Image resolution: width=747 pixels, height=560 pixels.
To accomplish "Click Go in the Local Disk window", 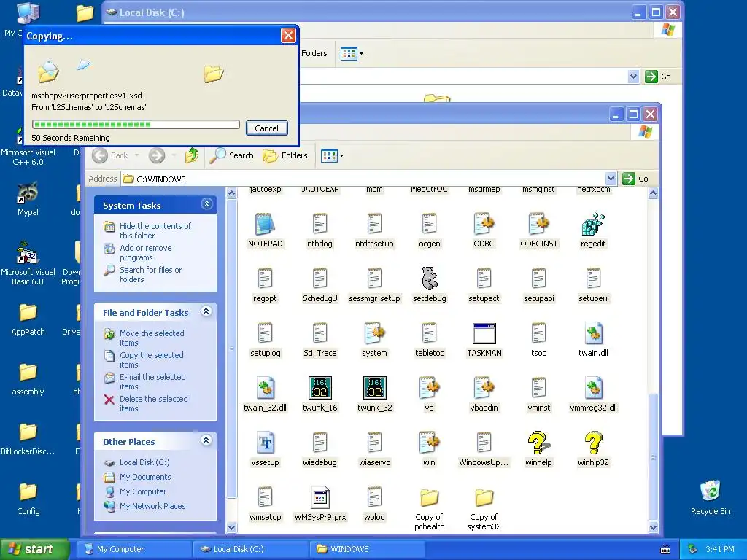I will (658, 76).
